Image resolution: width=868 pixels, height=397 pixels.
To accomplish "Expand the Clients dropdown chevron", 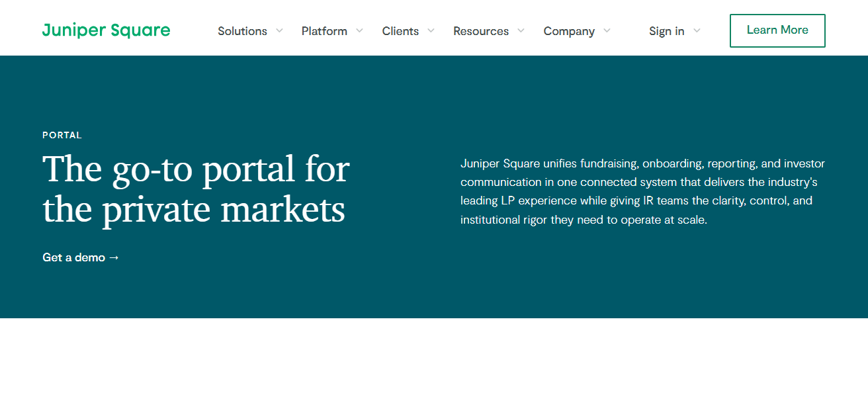I will click(x=431, y=30).
